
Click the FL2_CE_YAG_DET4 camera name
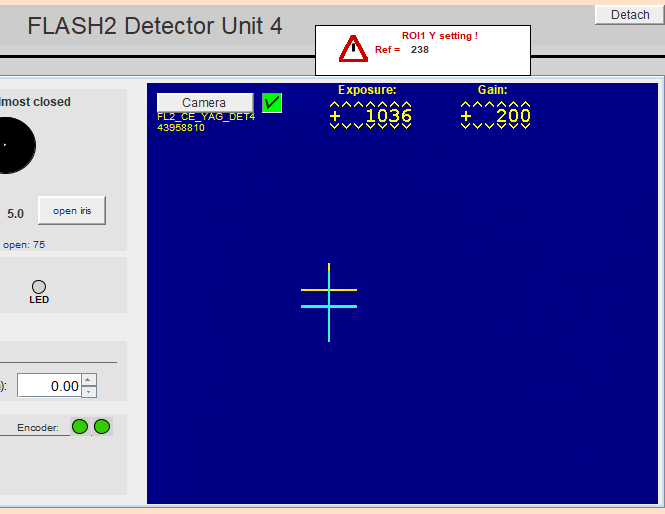click(x=206, y=117)
